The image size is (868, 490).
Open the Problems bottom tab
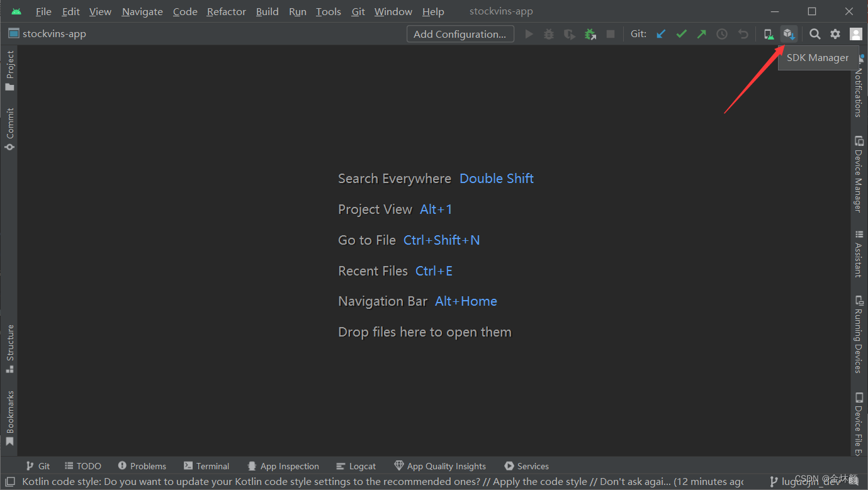[x=142, y=466]
